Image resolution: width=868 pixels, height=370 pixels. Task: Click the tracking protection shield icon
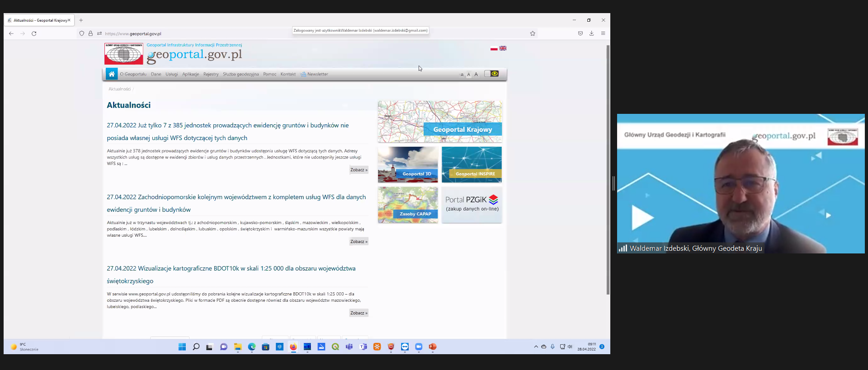click(x=82, y=33)
